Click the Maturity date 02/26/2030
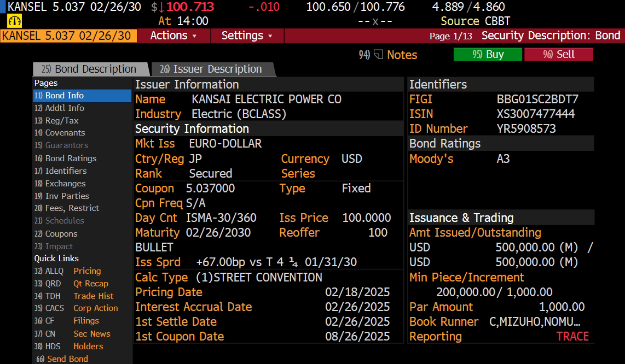The height and width of the screenshot is (364, 625). (218, 233)
